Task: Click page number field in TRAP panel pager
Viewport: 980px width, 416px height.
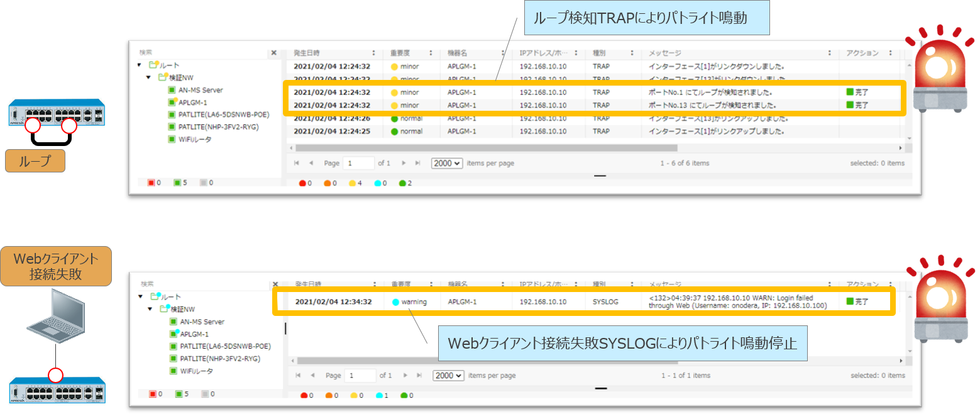Action: coord(359,163)
